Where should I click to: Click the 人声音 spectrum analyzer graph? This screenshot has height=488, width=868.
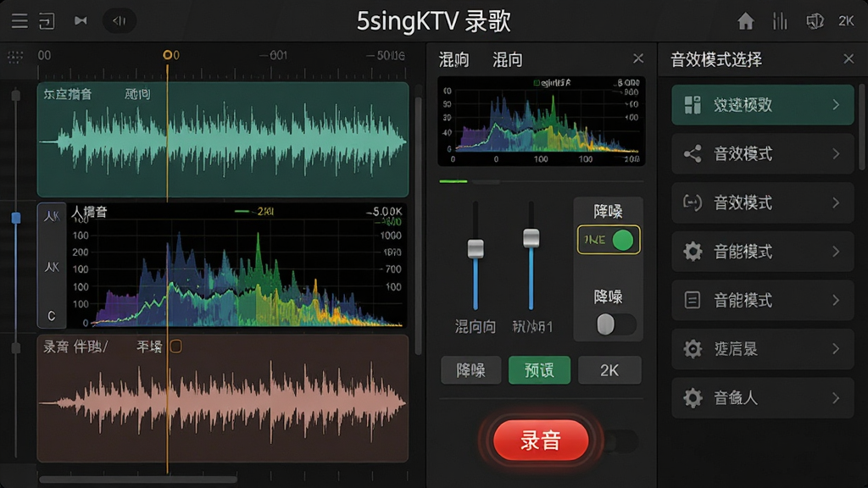pos(237,265)
